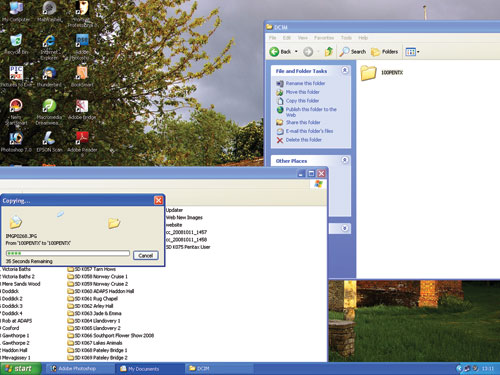The image size is (500, 375).
Task: Select the SD K063 Jade & Emma folder
Action: click(x=94, y=313)
